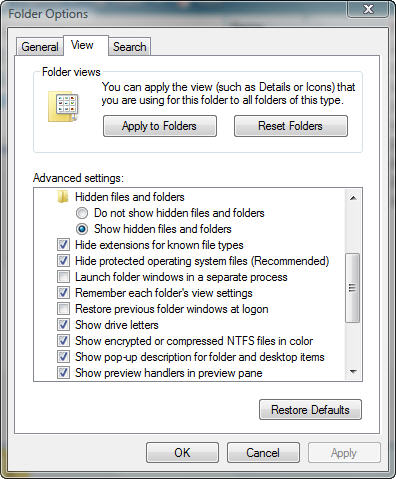Click Reset Folders button
The height and width of the screenshot is (479, 396).
291,126
